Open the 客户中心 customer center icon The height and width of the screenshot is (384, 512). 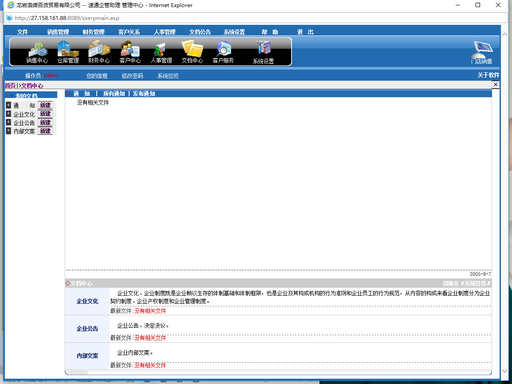[130, 52]
